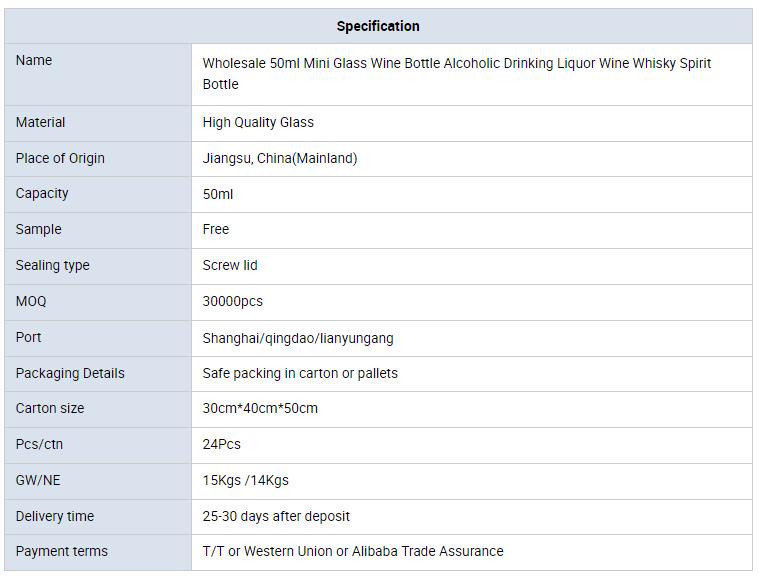Click Shanghai/qingdao/lianyungang port value

click(298, 338)
